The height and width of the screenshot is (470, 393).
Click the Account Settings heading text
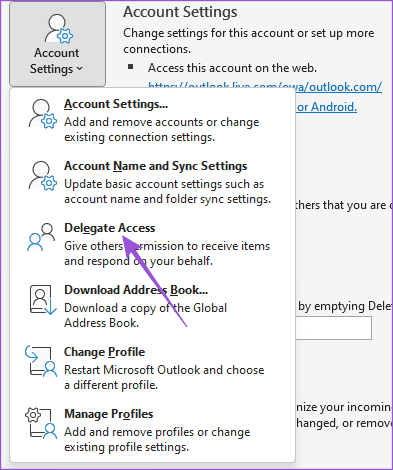180,12
